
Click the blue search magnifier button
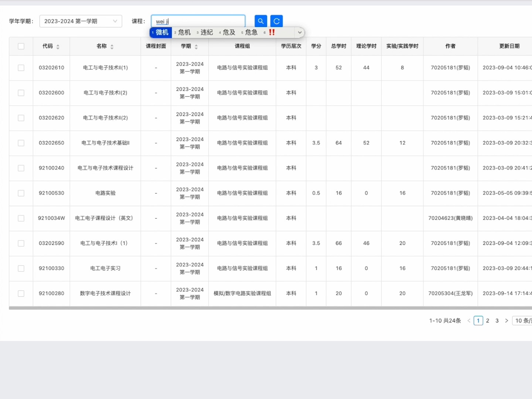pyautogui.click(x=261, y=21)
